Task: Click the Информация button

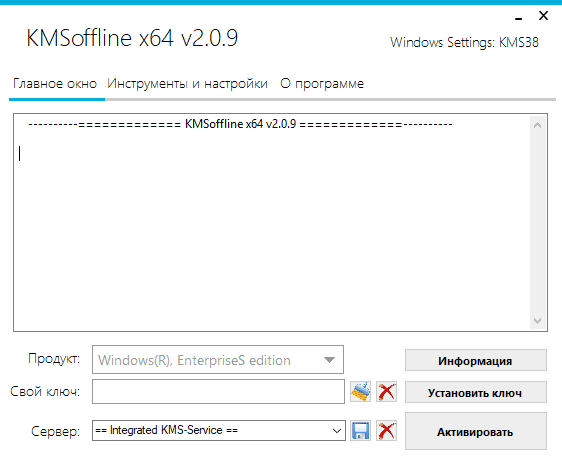Action: coord(476,361)
